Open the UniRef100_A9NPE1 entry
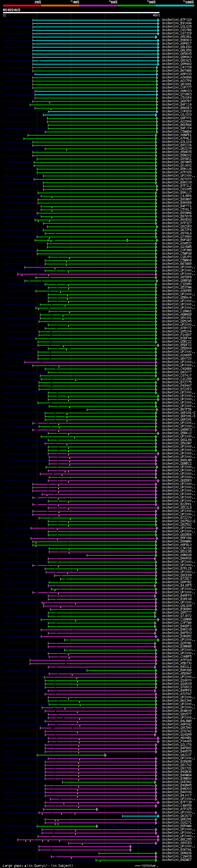 tap(176, 135)
